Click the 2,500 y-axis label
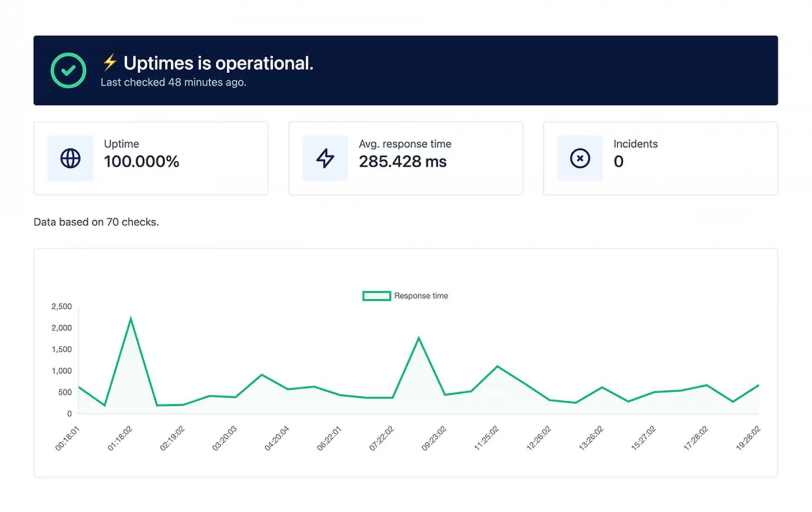The height and width of the screenshot is (512, 812). 62,306
